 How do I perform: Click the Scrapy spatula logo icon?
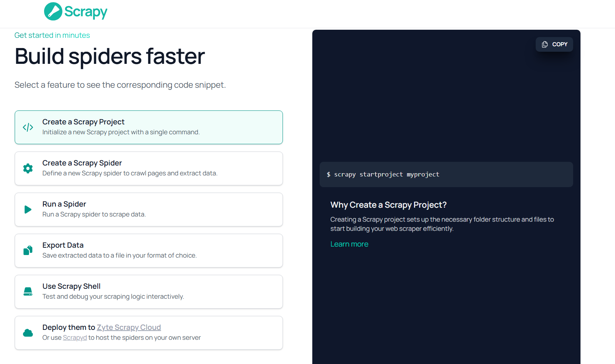pyautogui.click(x=53, y=11)
